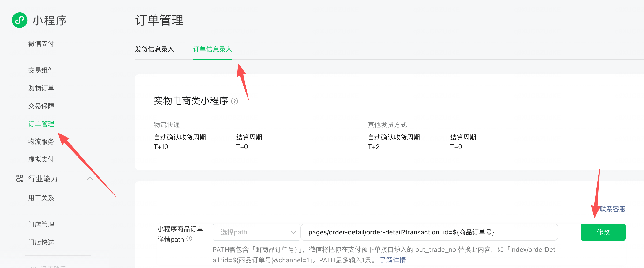The width and height of the screenshot is (644, 268).
Task: Go to 交易组件 sidebar item
Action: (41, 71)
